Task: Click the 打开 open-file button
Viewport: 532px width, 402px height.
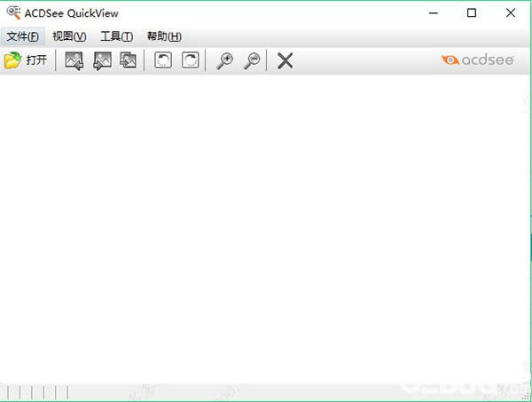Action: [26, 60]
